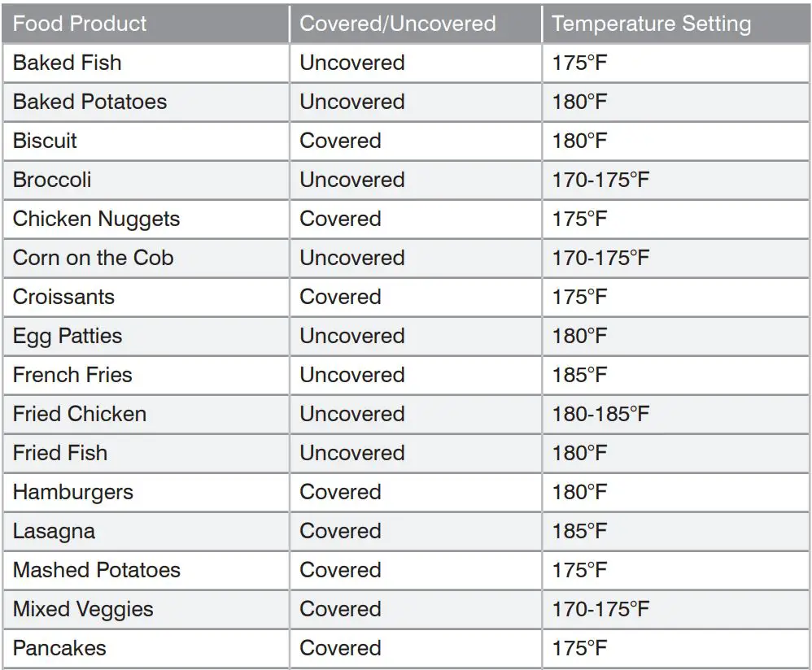Click the Covered/Uncovered column header
The width and height of the screenshot is (812, 670).
coord(398,23)
